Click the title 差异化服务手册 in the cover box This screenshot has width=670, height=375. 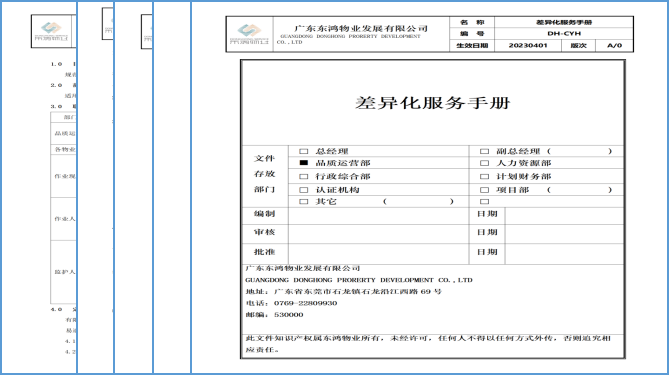point(433,103)
